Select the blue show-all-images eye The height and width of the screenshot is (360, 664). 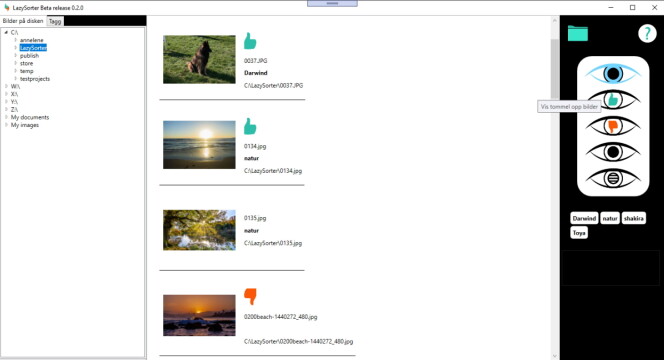(613, 74)
